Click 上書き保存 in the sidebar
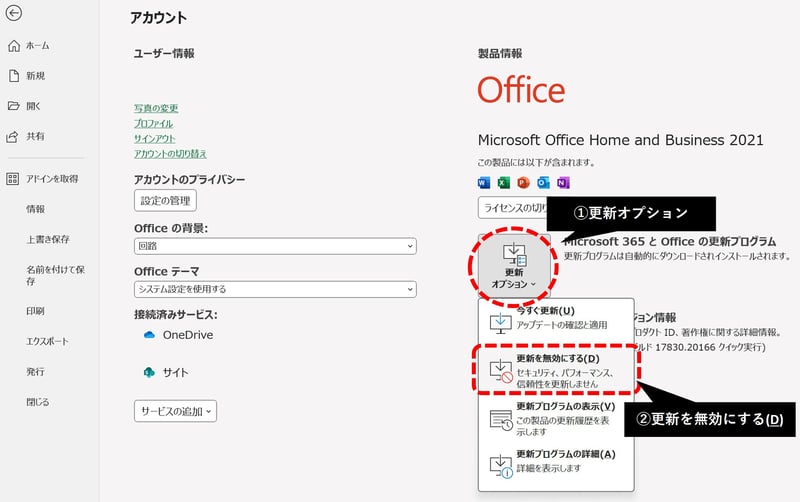 (48, 239)
